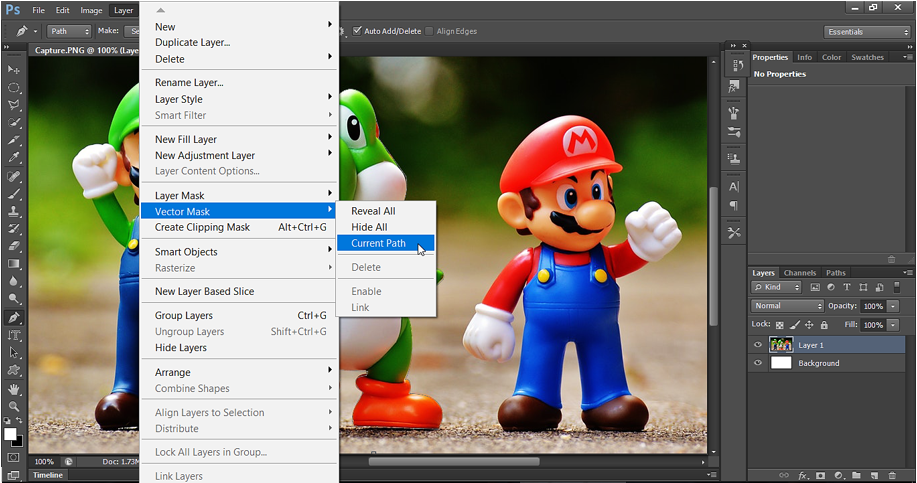
Task: Open Layers panel options menu
Action: [x=908, y=272]
